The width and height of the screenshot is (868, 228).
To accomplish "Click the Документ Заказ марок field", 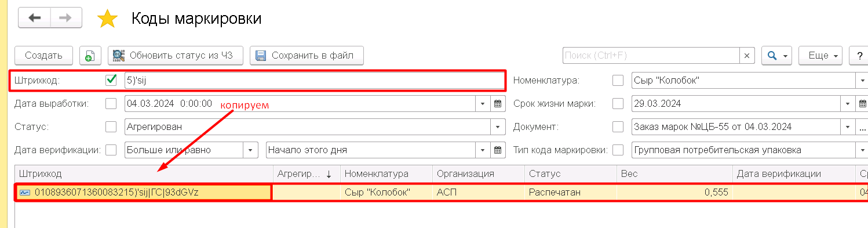I will tap(736, 126).
